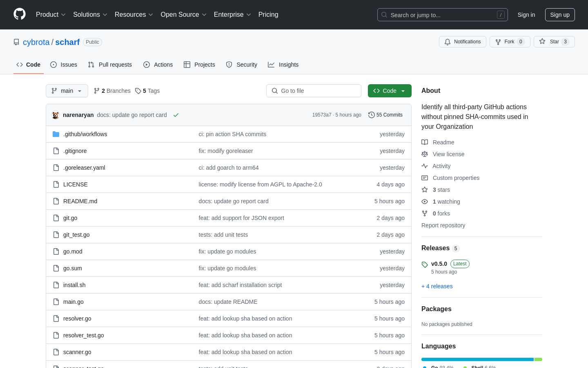Expand the Solutions menu
Screen dimensions: 588x368
pyautogui.click(x=90, y=14)
